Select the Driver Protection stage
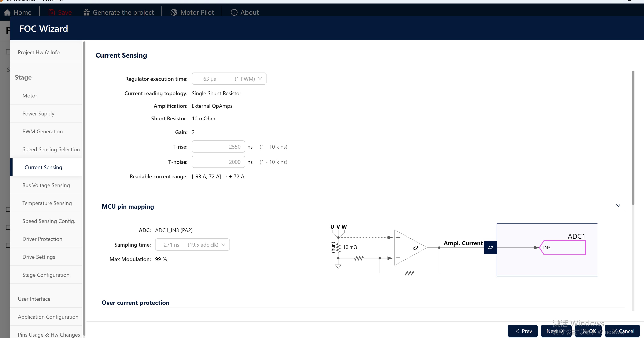The image size is (644, 338). coord(42,239)
